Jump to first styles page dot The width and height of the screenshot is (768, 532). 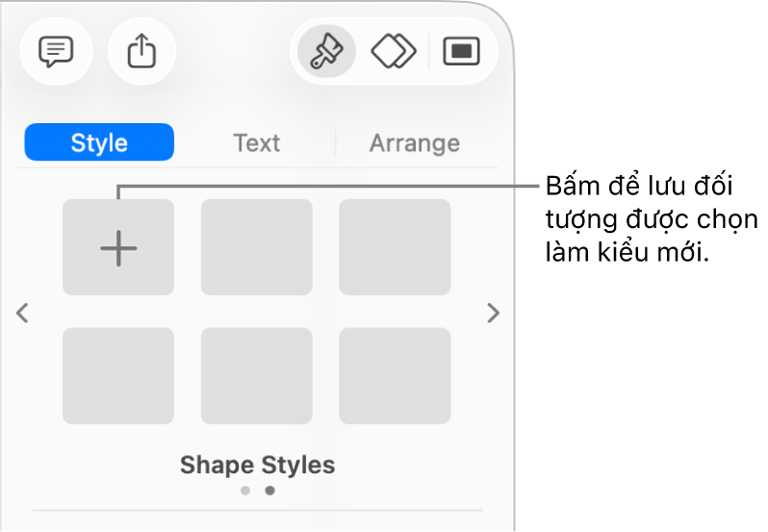(245, 491)
